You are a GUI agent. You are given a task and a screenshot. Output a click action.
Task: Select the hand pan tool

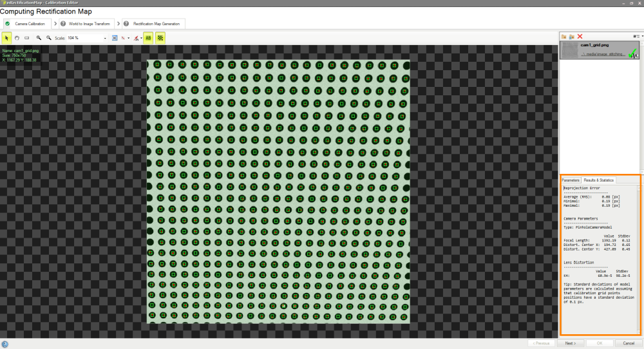17,38
